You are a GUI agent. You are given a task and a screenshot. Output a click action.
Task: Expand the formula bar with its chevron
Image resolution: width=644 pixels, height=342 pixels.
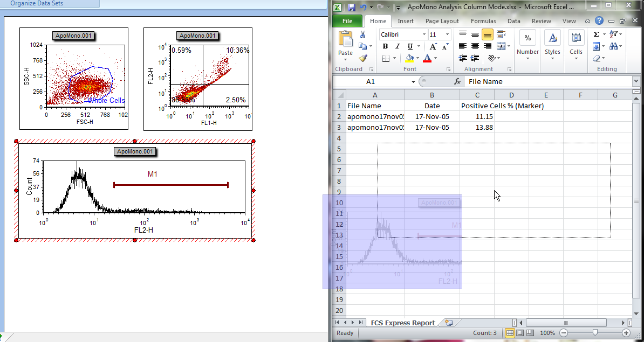pyautogui.click(x=636, y=81)
